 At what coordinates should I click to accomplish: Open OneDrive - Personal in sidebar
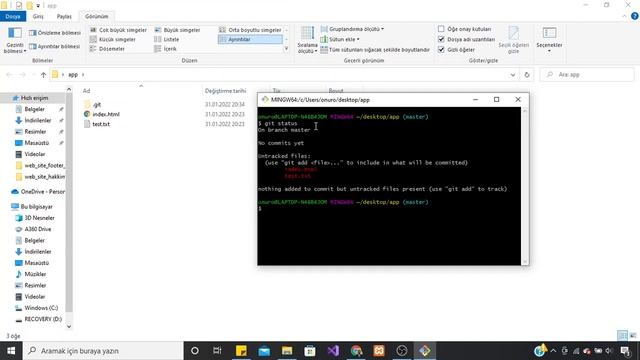tap(38, 191)
